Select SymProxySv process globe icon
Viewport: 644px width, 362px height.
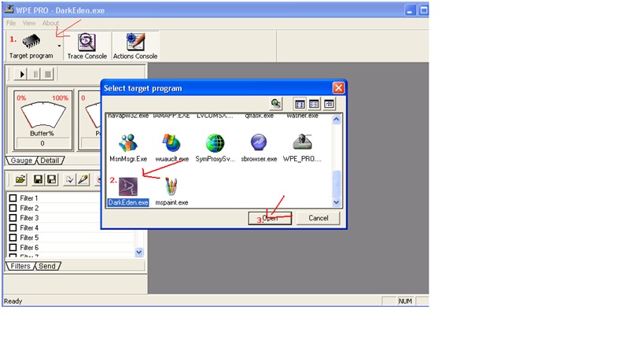coord(215,143)
